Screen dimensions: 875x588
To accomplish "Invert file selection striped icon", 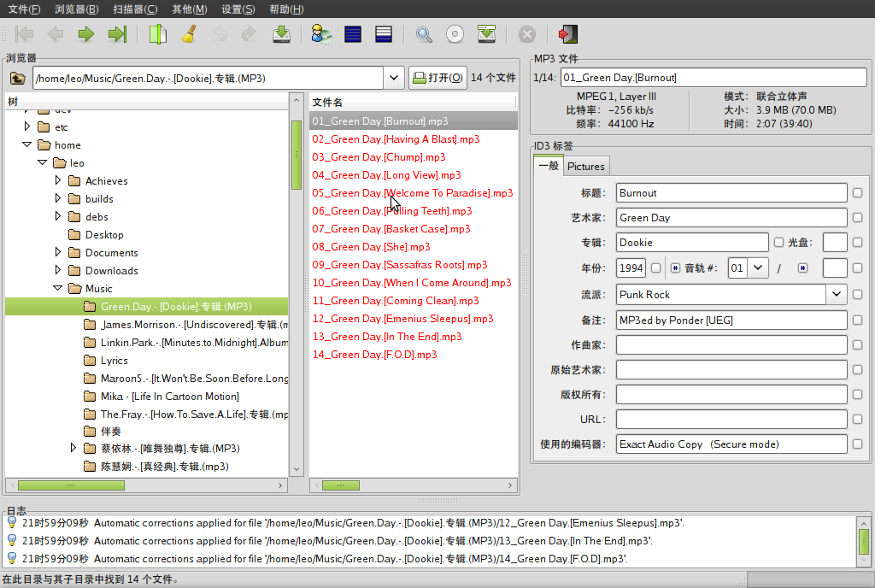I will pyautogui.click(x=384, y=34).
